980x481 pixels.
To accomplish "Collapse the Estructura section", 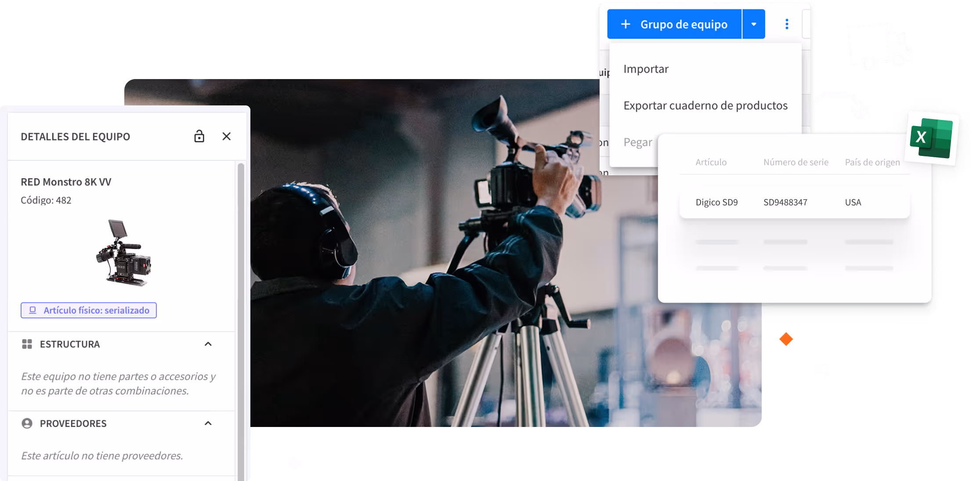I will 208,344.
